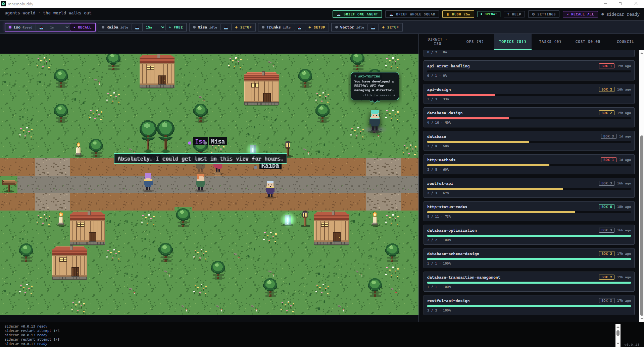The width and height of the screenshot is (644, 347).
Task: Click Vector's status dot in the agent bar
Action: click(x=337, y=27)
